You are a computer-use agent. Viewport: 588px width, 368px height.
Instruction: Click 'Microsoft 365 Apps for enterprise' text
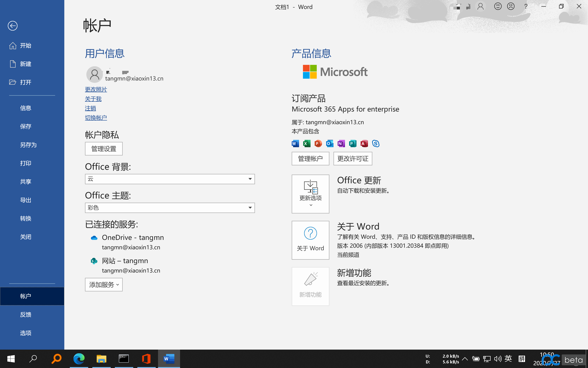point(345,109)
